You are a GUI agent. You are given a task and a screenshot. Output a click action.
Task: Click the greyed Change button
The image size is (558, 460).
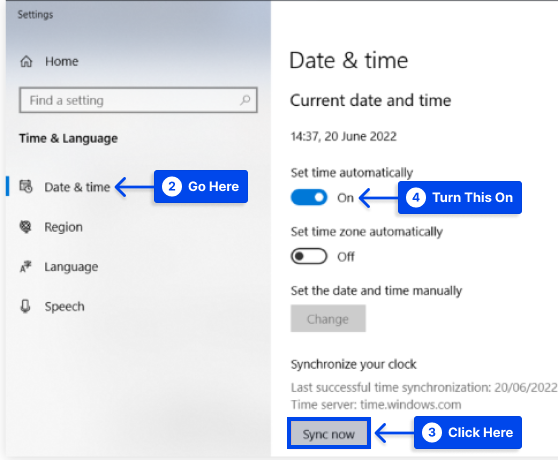pyautogui.click(x=328, y=319)
